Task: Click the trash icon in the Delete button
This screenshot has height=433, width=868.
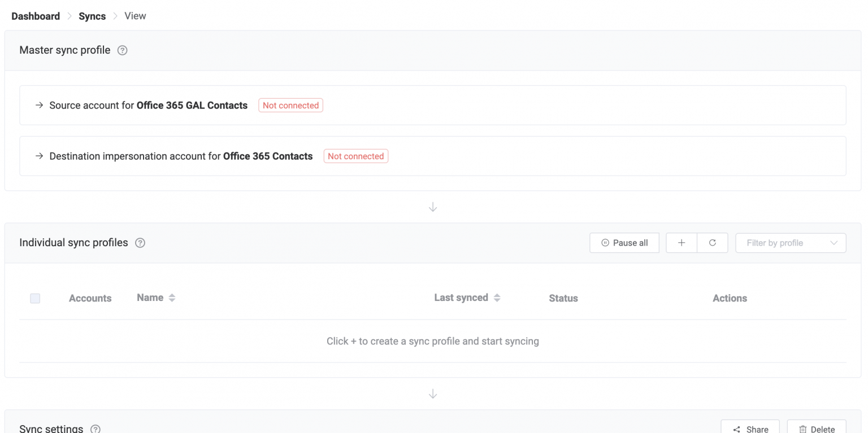Action: 804,429
